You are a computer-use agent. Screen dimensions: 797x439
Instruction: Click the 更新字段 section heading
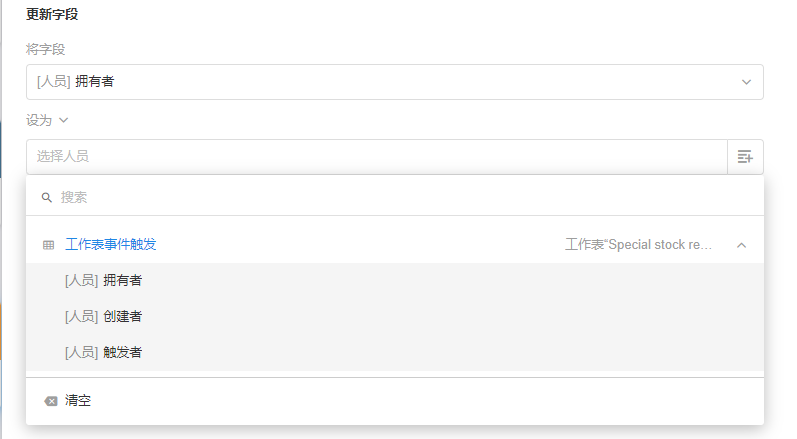click(52, 14)
